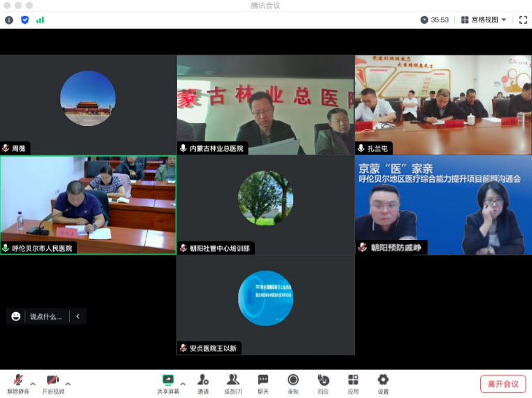
Task: Click muted mic icon next to 朝阳预防戚峥
Action: 363,248
